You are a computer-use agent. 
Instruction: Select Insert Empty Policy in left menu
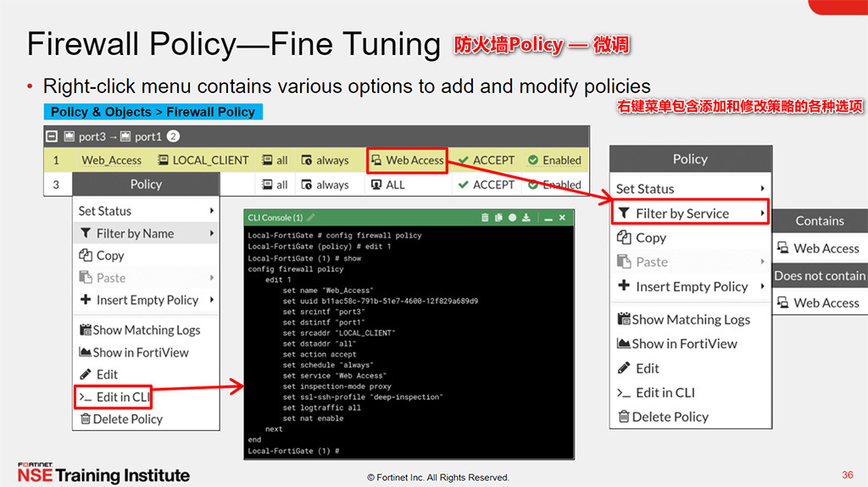[146, 300]
